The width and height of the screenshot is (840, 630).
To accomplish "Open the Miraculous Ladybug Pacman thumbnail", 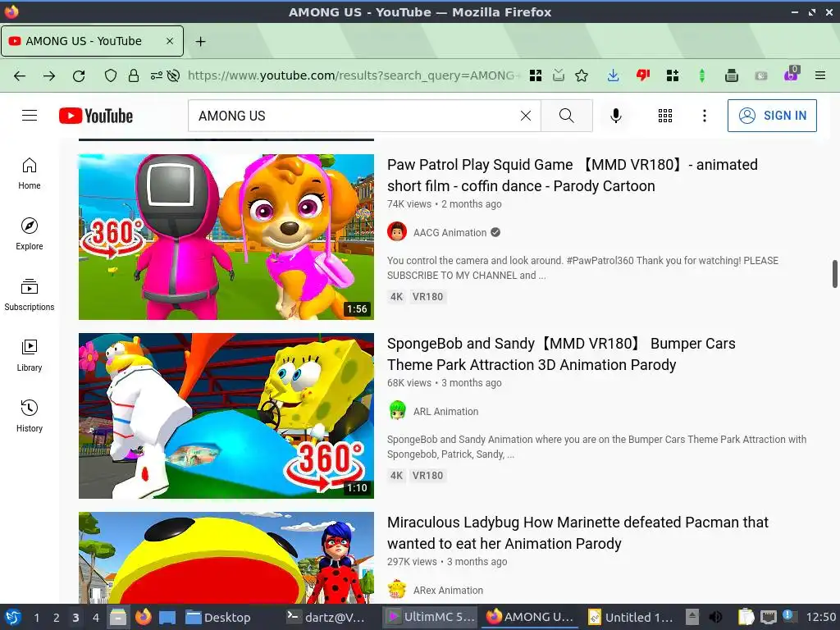I will tap(226, 558).
